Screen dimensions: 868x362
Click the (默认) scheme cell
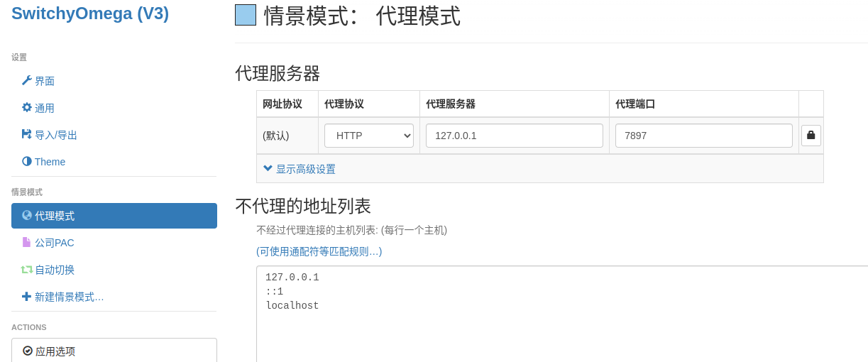(287, 136)
